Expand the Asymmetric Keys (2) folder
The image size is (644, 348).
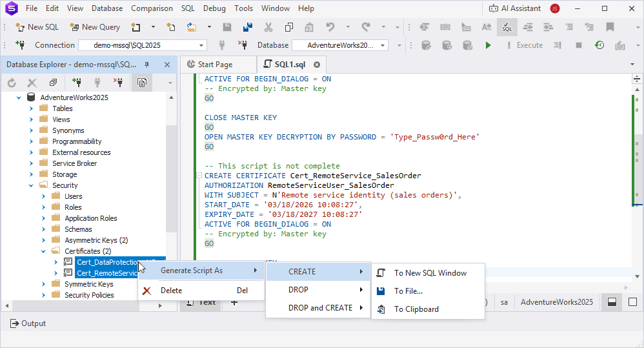(x=43, y=240)
